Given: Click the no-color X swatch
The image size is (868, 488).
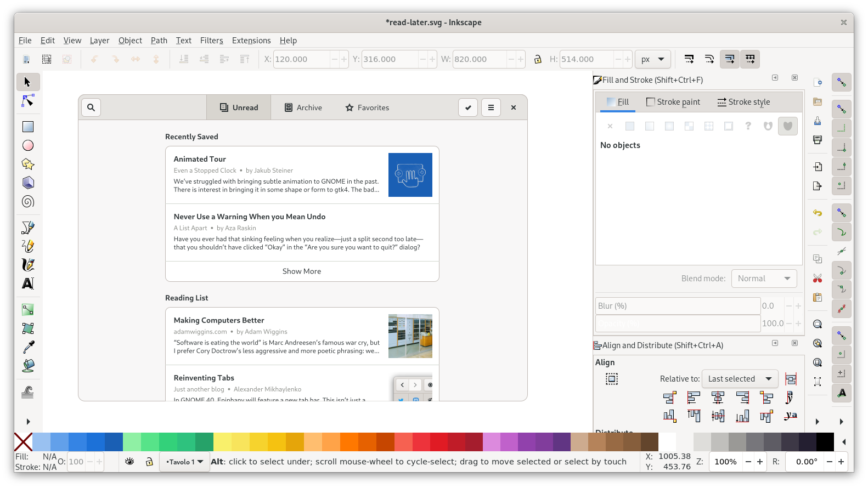Looking at the screenshot, I should [x=23, y=442].
